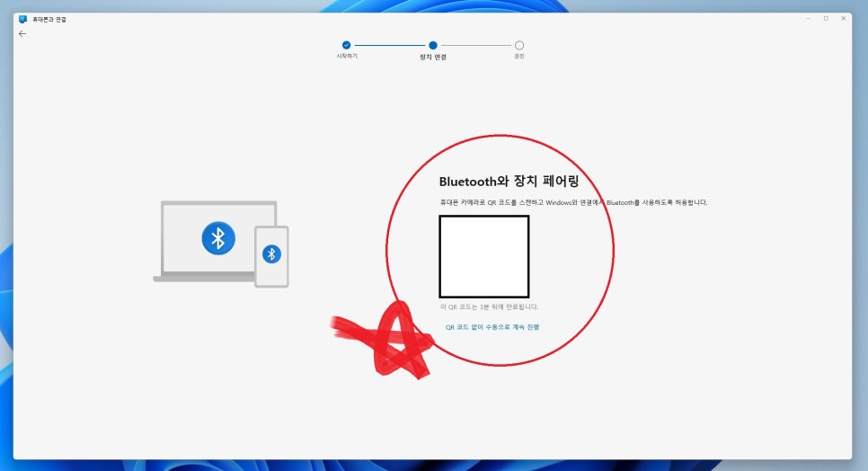Select the 장치 연결 step indicator

click(x=433, y=45)
